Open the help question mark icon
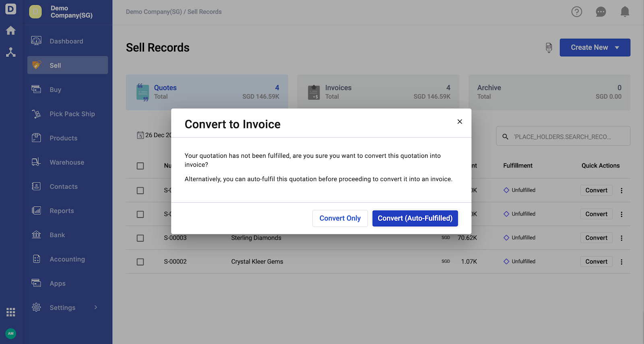The width and height of the screenshot is (644, 344). [577, 12]
